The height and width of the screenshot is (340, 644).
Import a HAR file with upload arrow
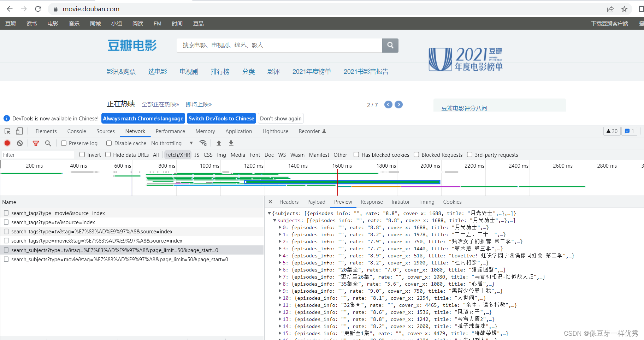click(219, 143)
